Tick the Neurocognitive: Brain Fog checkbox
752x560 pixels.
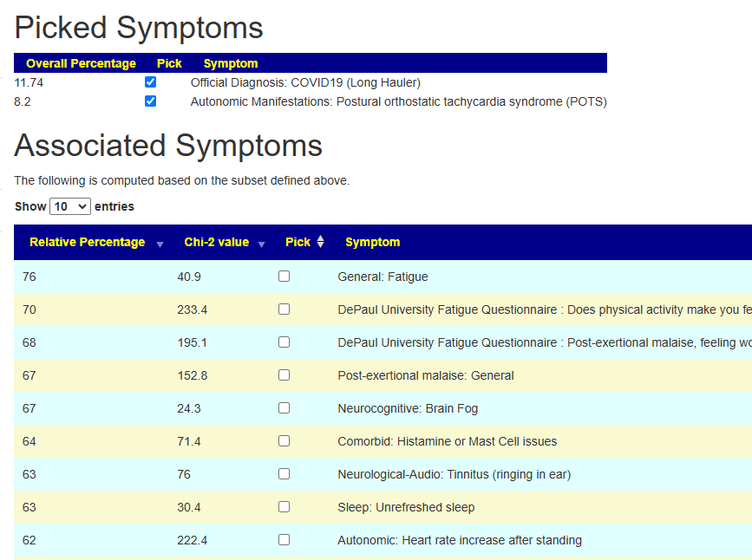tap(284, 408)
